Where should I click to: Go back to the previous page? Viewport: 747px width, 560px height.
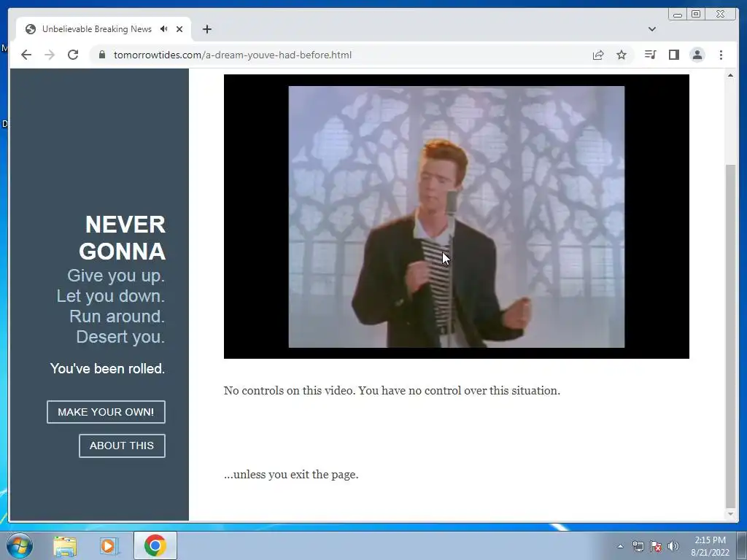(26, 55)
